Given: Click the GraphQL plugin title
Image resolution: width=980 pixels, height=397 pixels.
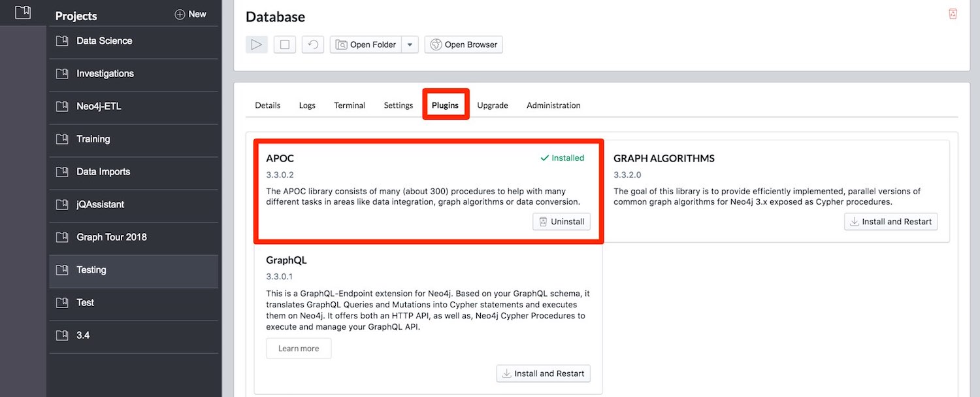Looking at the screenshot, I should 286,260.
